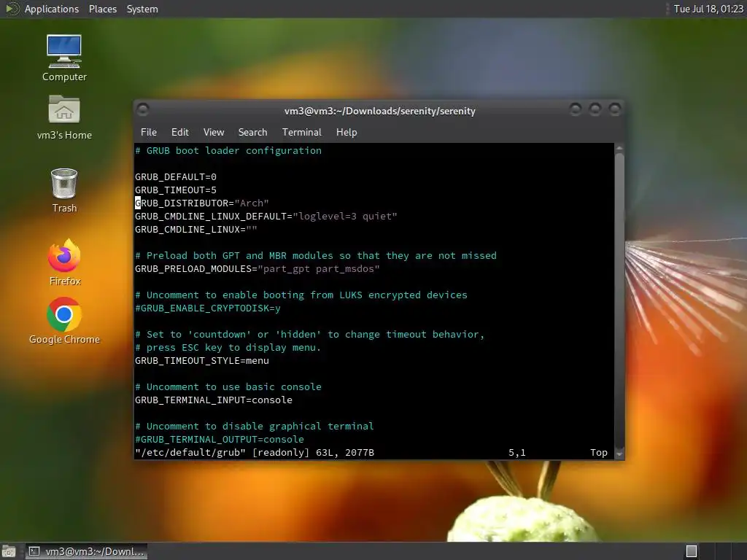Screen dimensions: 747x560
Task: Click the show desktop icon in bottom panel
Action: click(x=9, y=551)
